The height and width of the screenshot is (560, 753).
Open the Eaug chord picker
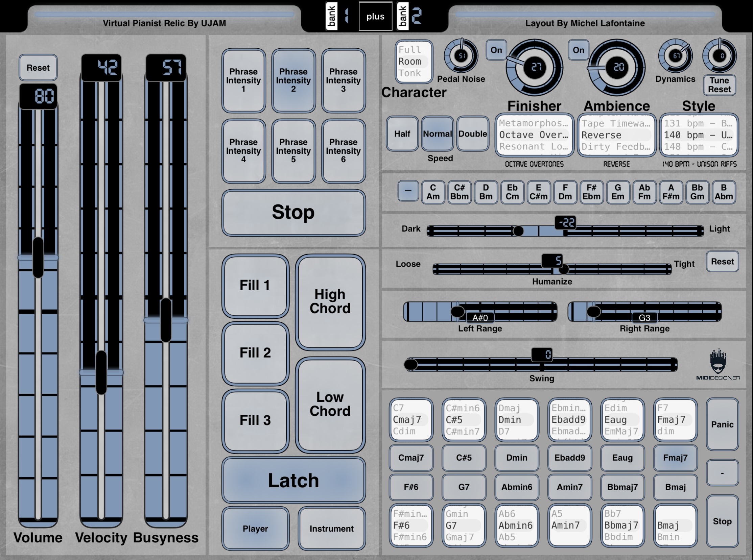tap(622, 420)
